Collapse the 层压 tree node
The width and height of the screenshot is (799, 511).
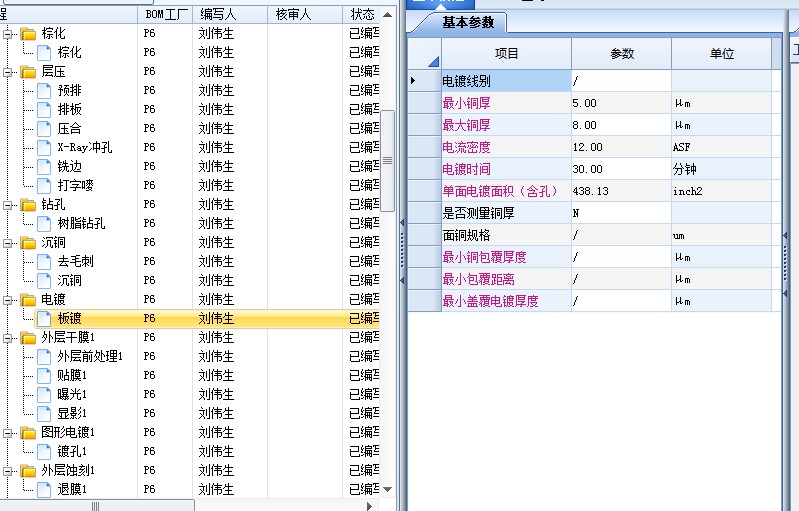[8, 72]
